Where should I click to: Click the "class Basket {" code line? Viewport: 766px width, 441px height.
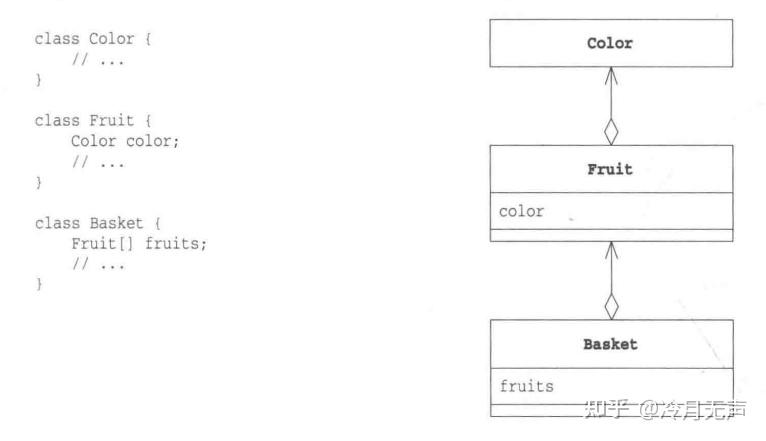[x=97, y=223]
